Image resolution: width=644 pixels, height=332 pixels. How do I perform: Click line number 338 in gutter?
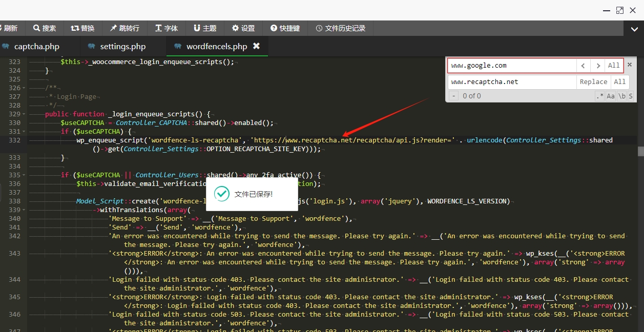[x=14, y=201]
